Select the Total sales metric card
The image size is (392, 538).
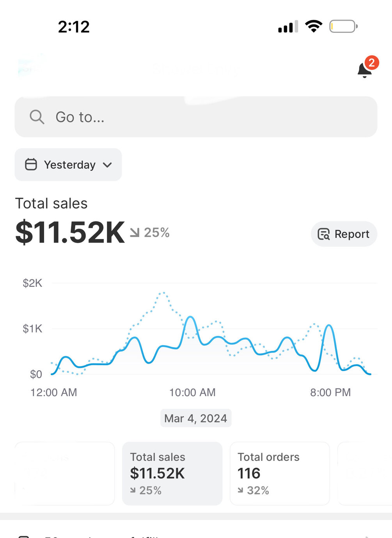(172, 473)
